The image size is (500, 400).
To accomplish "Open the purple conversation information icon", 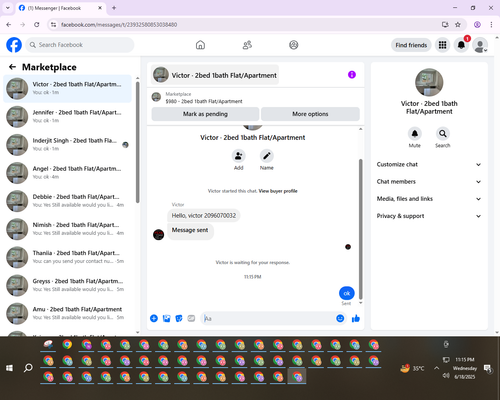I will [x=352, y=75].
